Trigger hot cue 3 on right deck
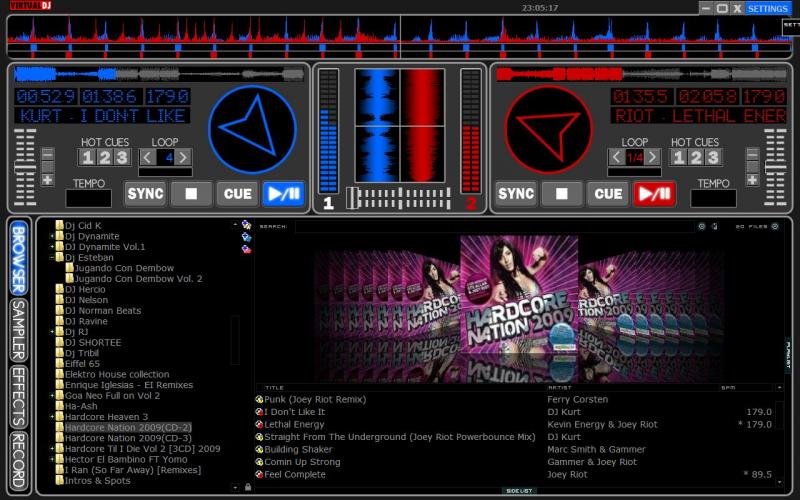The height and width of the screenshot is (500, 800). (x=713, y=157)
